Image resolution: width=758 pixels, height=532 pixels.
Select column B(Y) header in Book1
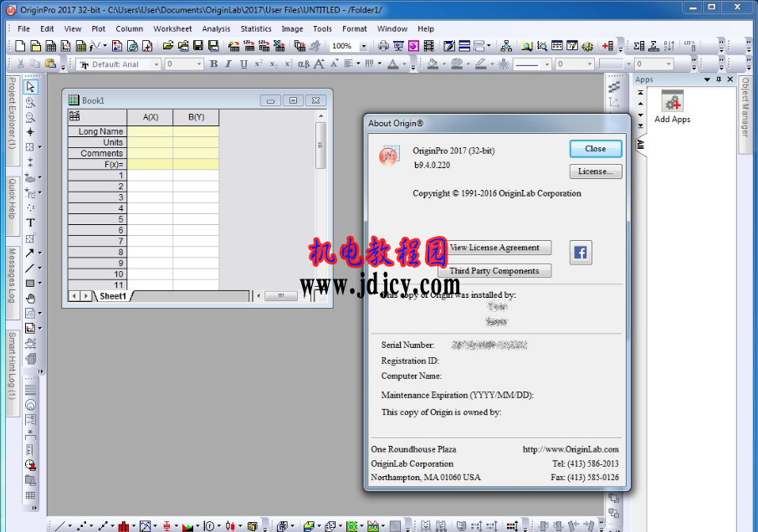coord(196,117)
